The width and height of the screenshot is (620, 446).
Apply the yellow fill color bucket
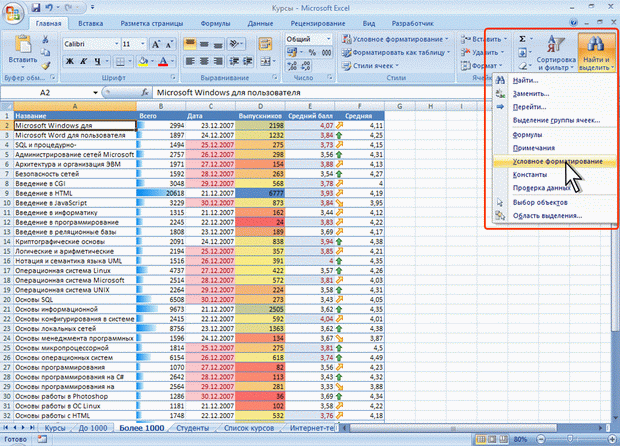point(143,61)
